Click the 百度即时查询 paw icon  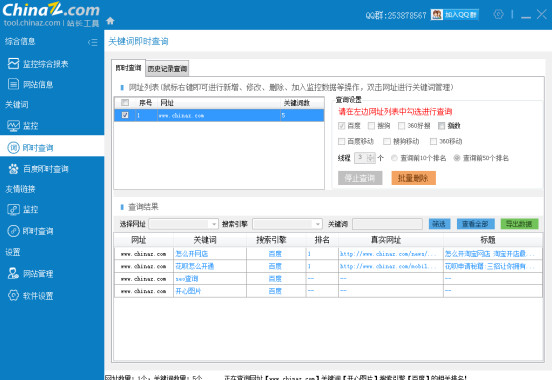(x=13, y=169)
